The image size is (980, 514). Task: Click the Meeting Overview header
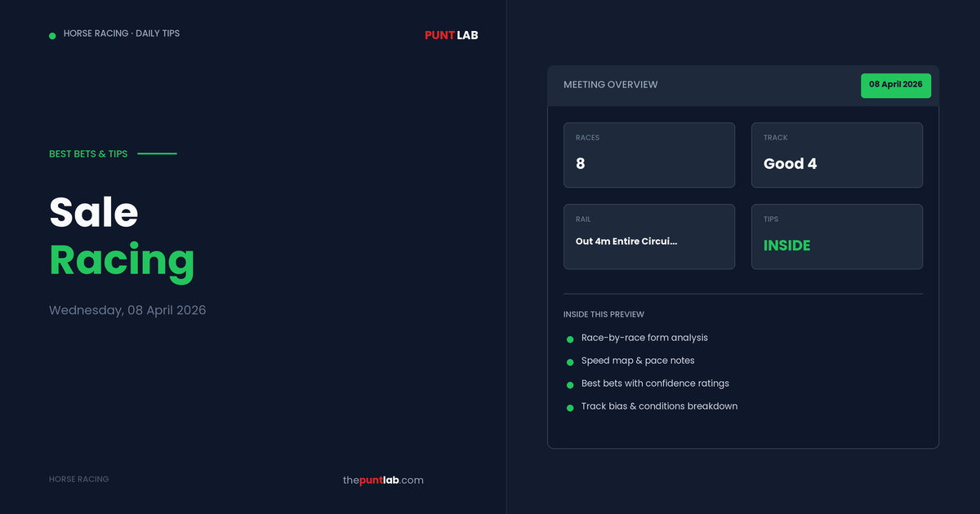610,85
